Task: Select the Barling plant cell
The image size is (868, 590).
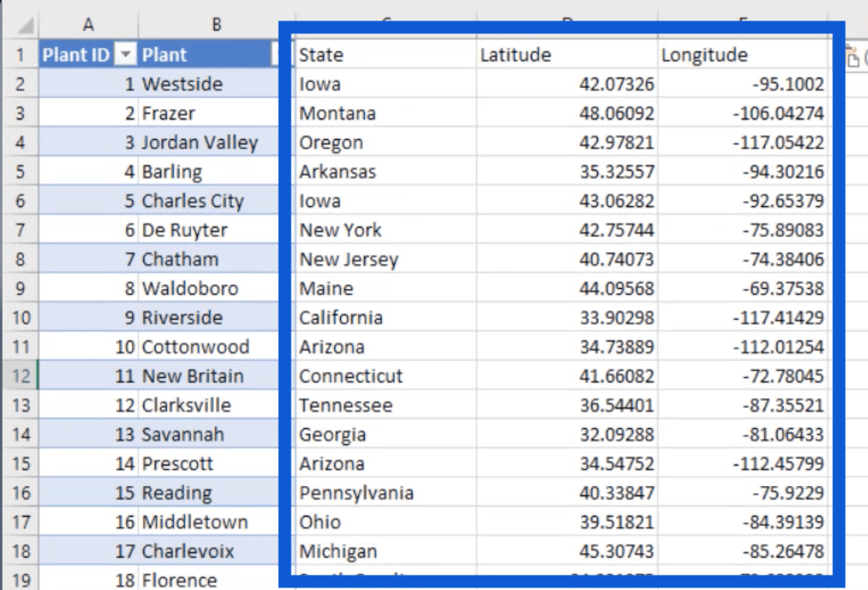Action: [209, 171]
